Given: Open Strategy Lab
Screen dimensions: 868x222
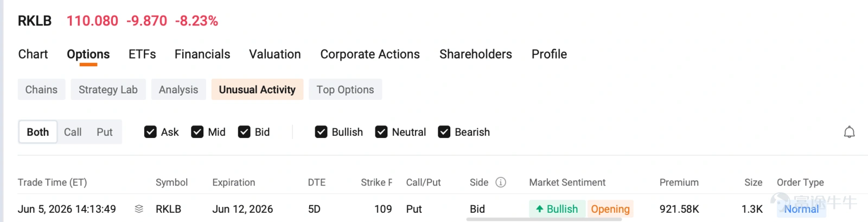Looking at the screenshot, I should coord(108,90).
